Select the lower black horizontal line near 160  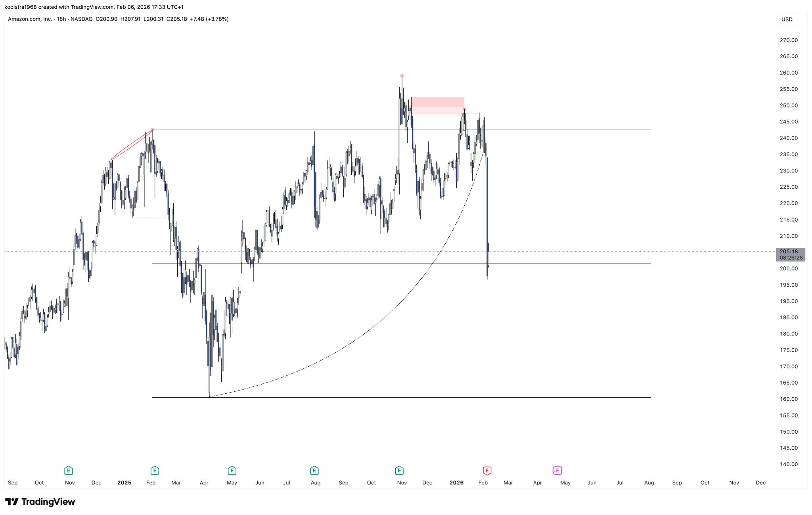[x=396, y=397]
